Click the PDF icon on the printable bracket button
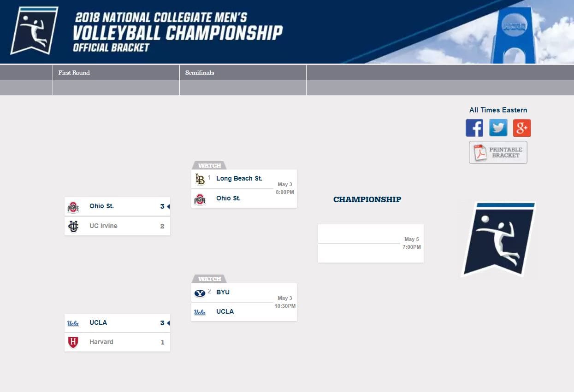Viewport: 574px width, 392px height. point(479,152)
